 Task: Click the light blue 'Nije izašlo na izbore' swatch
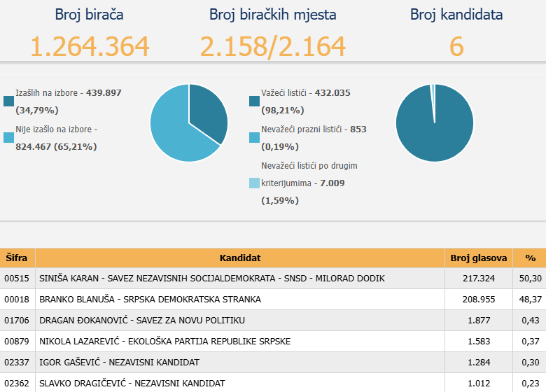8,138
